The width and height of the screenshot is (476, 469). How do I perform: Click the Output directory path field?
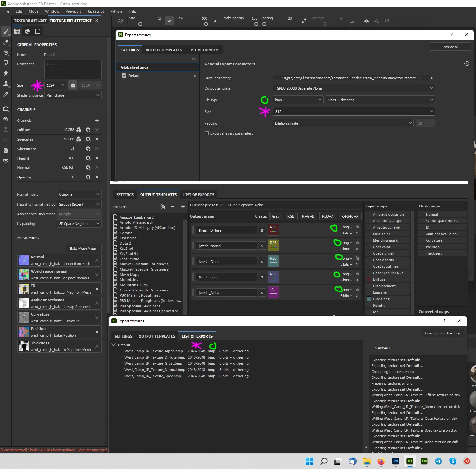(x=351, y=78)
